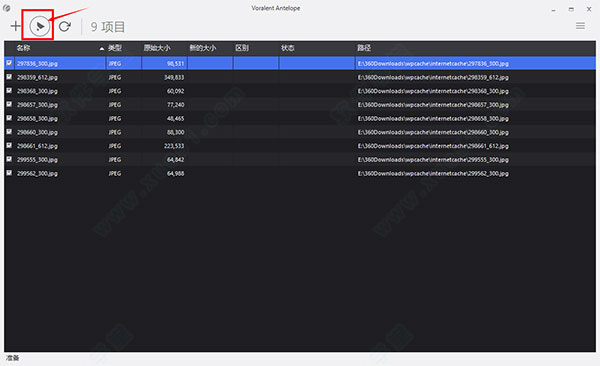
Task: Select the file name 298660_300.jpg
Action: (37, 132)
